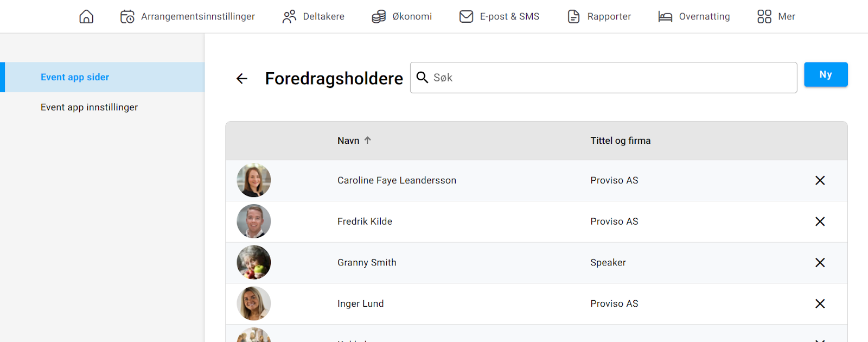868x342 pixels.
Task: Go back with the left arrow
Action: [x=242, y=79]
